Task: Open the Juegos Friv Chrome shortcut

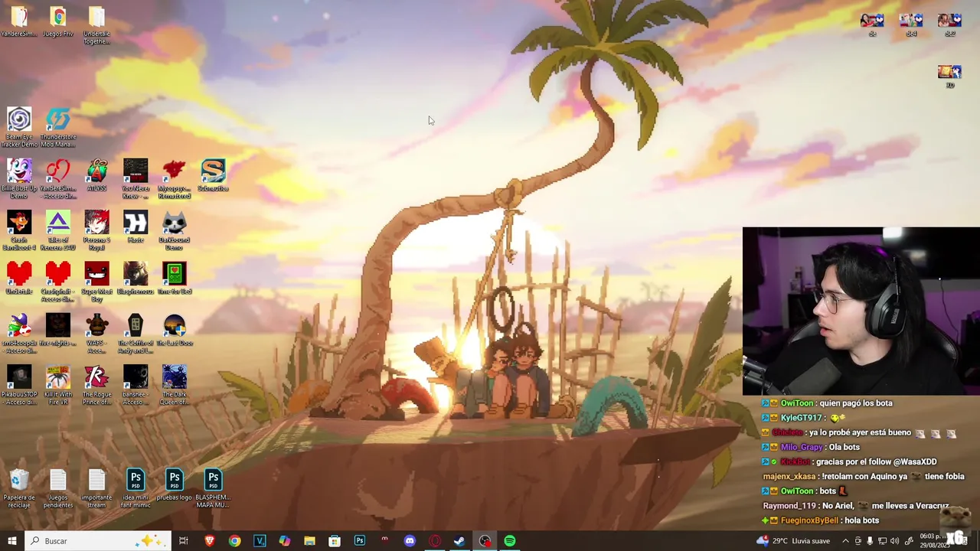Action: (x=58, y=23)
